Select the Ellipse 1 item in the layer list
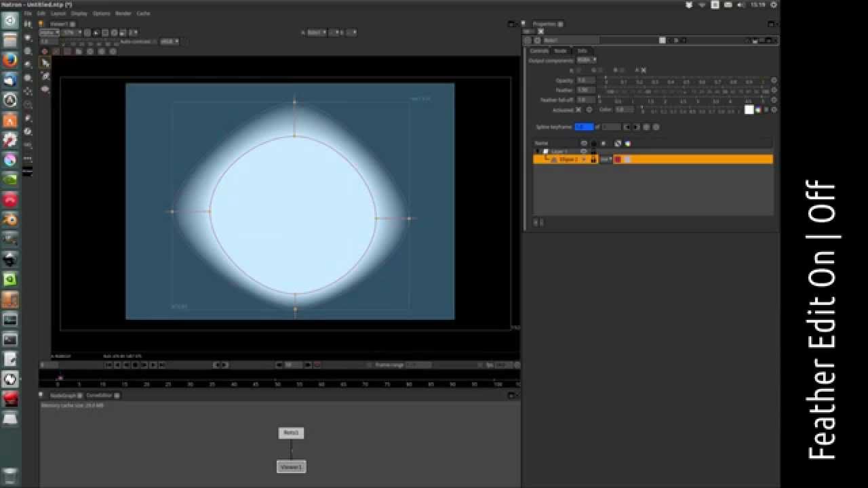The image size is (868, 488). click(568, 159)
